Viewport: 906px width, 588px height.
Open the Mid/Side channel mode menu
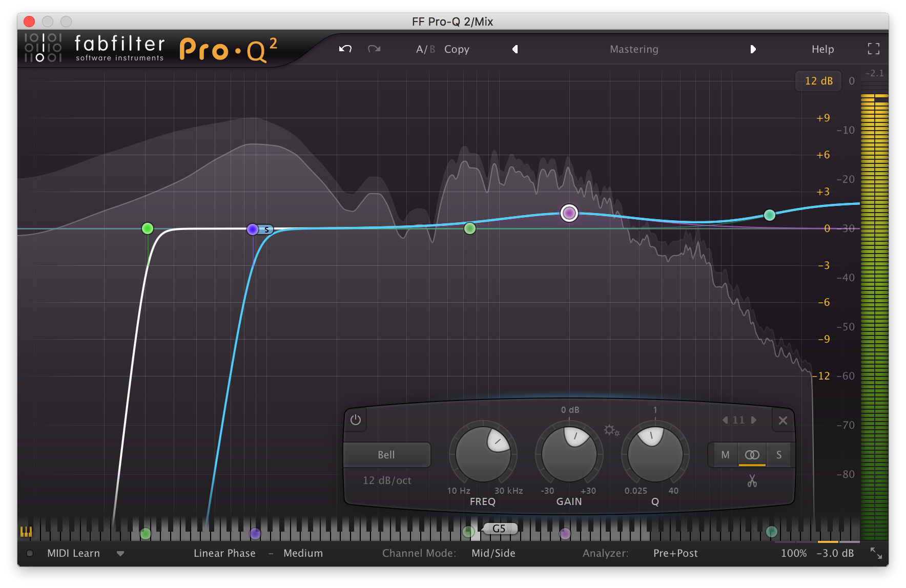tap(493, 553)
